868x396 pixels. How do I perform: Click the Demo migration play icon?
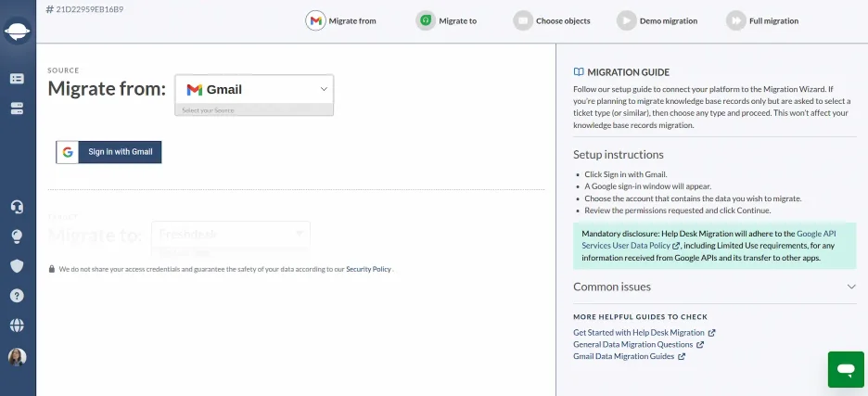(627, 21)
